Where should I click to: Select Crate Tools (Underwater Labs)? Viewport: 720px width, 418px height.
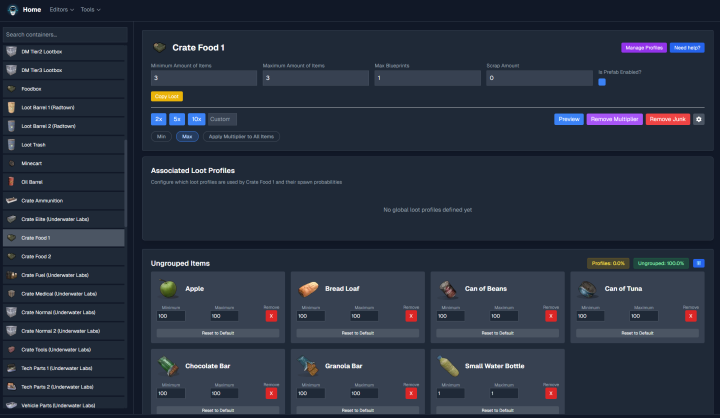[64, 350]
